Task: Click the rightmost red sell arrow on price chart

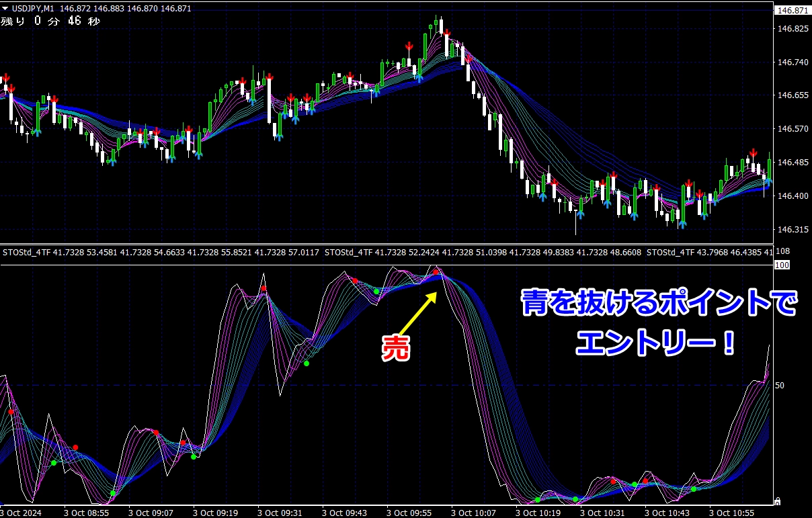Action: 754,153
